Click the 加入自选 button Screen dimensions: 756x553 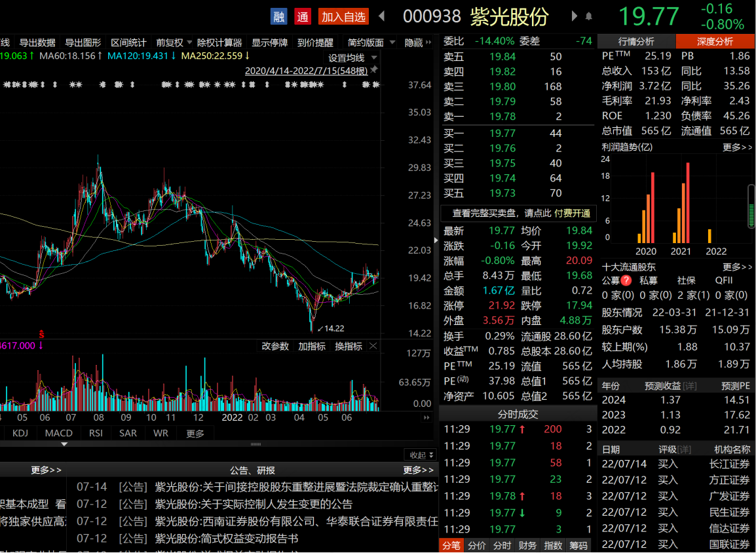tap(344, 17)
